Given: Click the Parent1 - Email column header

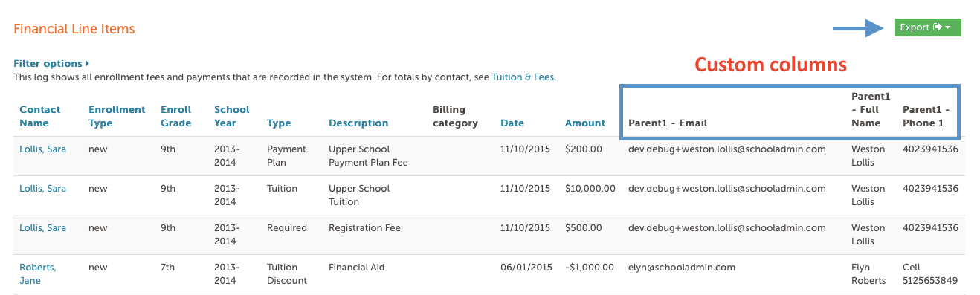Looking at the screenshot, I should [x=668, y=123].
